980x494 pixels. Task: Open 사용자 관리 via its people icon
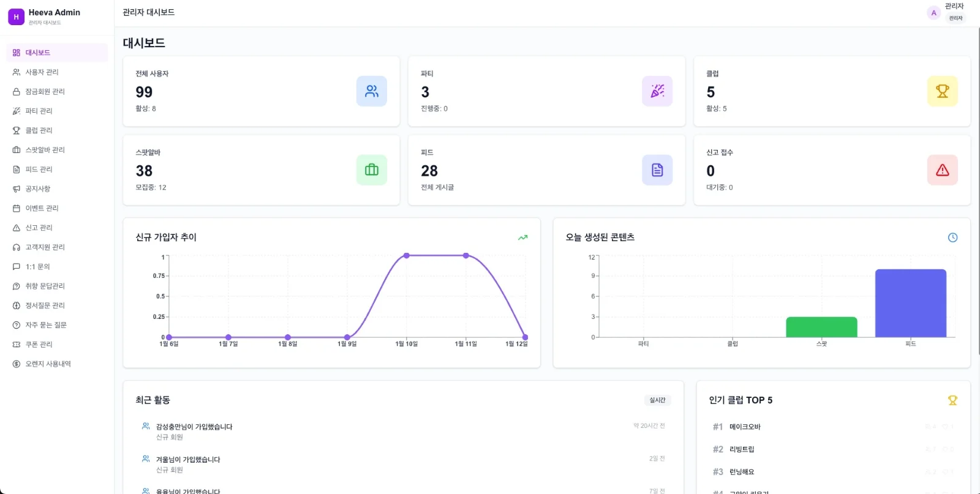pyautogui.click(x=17, y=72)
